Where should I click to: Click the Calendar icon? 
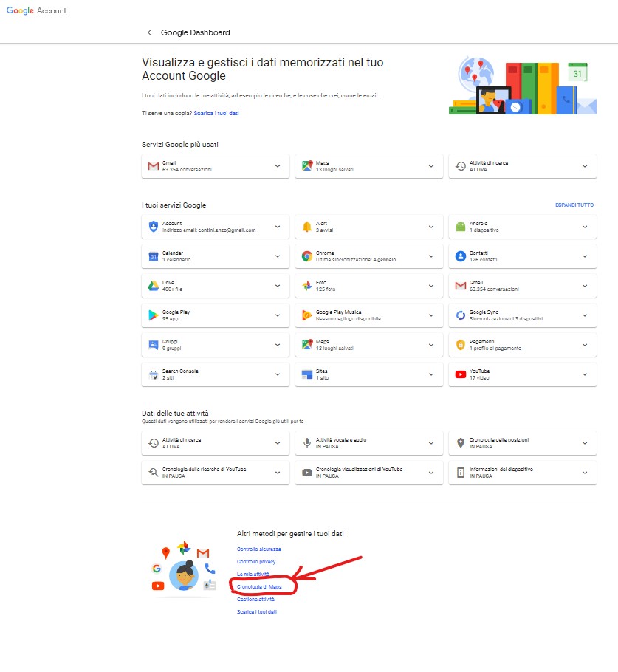(154, 256)
